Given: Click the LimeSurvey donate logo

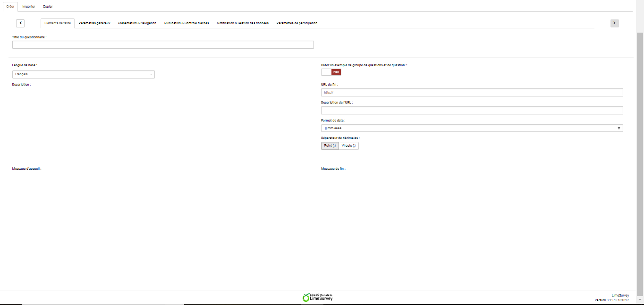Looking at the screenshot, I should (x=317, y=297).
